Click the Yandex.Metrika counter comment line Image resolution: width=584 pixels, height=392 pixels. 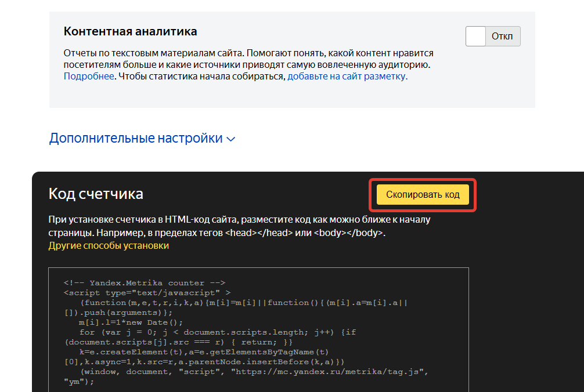[145, 283]
